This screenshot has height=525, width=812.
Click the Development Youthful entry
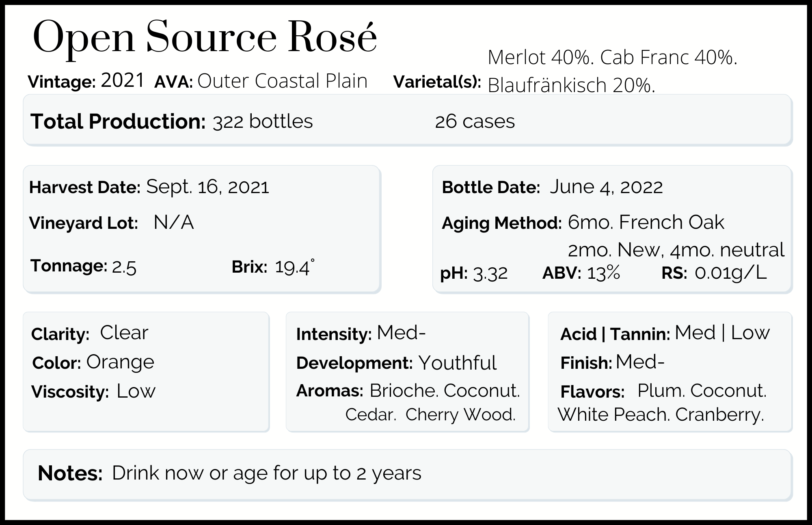[457, 363]
